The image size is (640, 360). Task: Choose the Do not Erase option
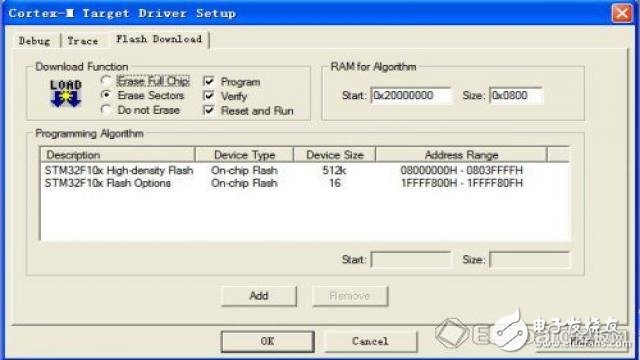click(x=106, y=110)
